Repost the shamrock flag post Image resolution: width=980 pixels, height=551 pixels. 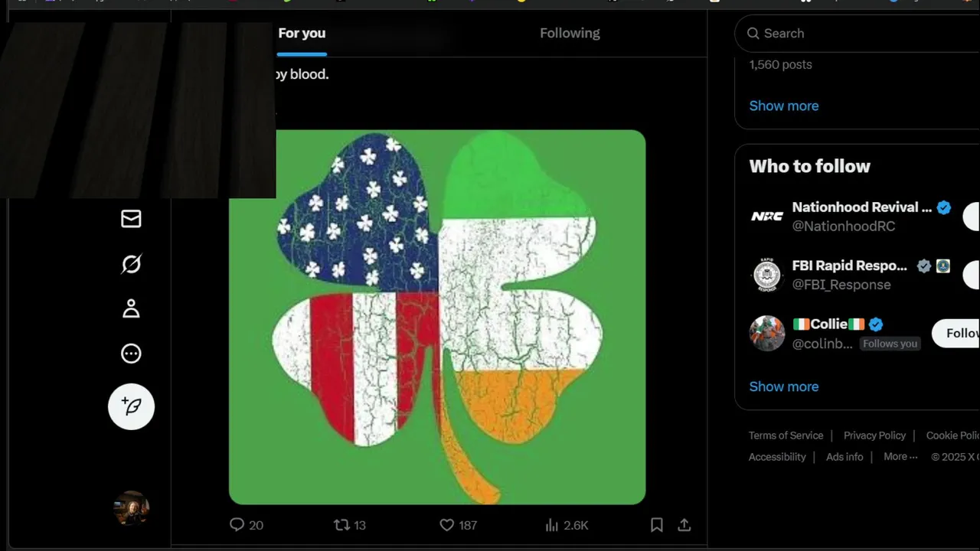341,525
